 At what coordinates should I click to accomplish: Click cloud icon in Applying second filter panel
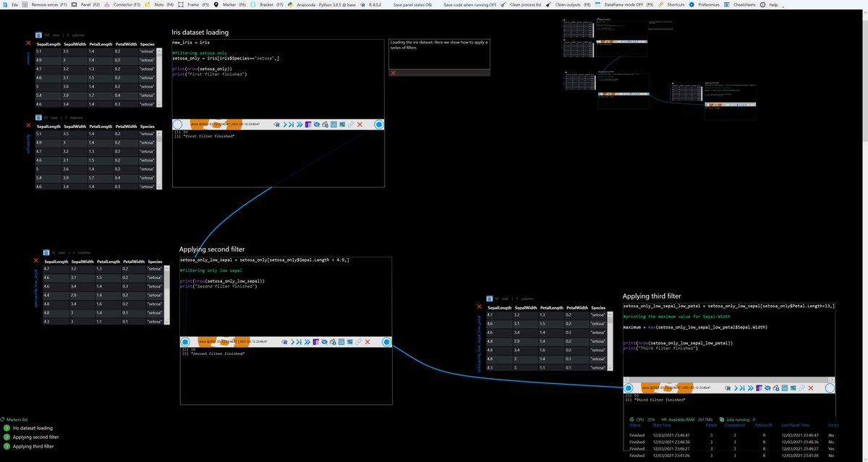(x=333, y=342)
